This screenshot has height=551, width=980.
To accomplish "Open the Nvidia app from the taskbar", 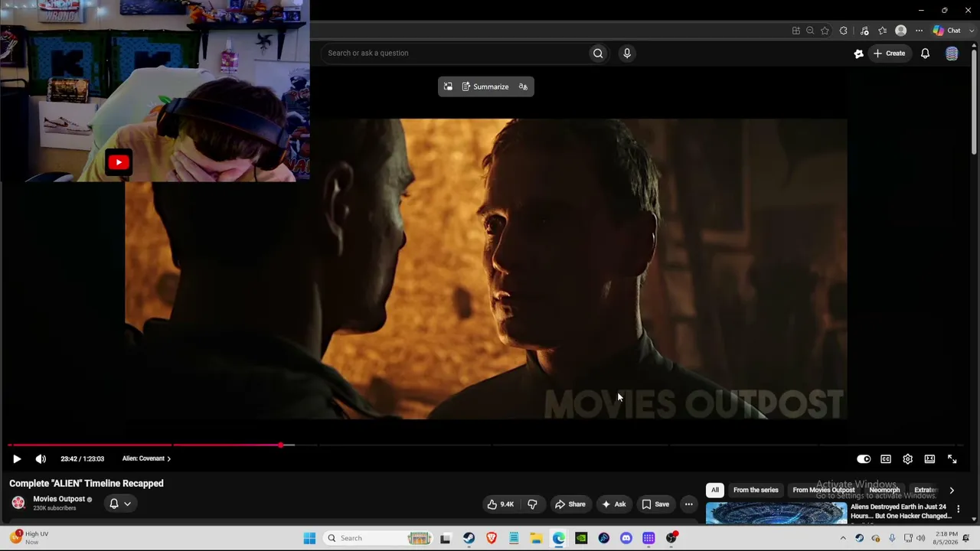I will point(581,538).
